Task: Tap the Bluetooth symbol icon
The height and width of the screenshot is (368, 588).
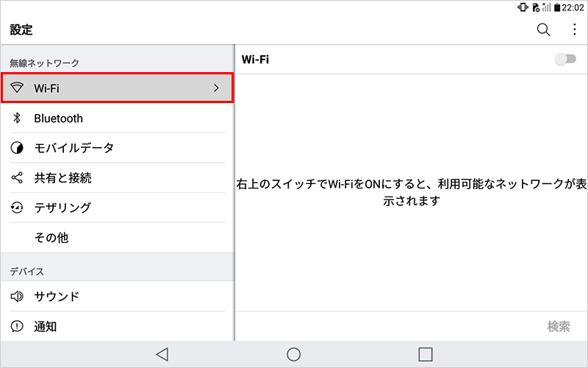Action: [17, 118]
